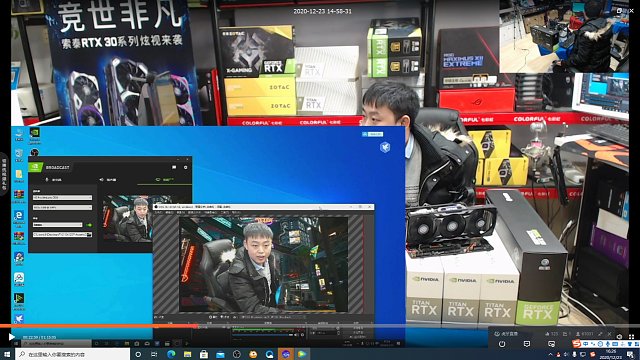Open the Sogou input method icon
The width and height of the screenshot is (640, 360).
[576, 344]
